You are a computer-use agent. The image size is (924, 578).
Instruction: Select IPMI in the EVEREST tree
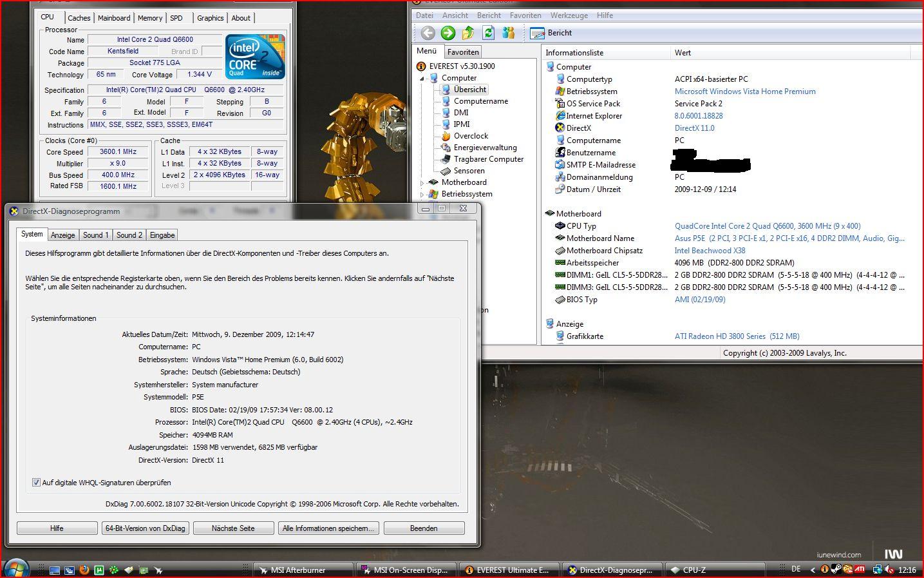[x=462, y=124]
